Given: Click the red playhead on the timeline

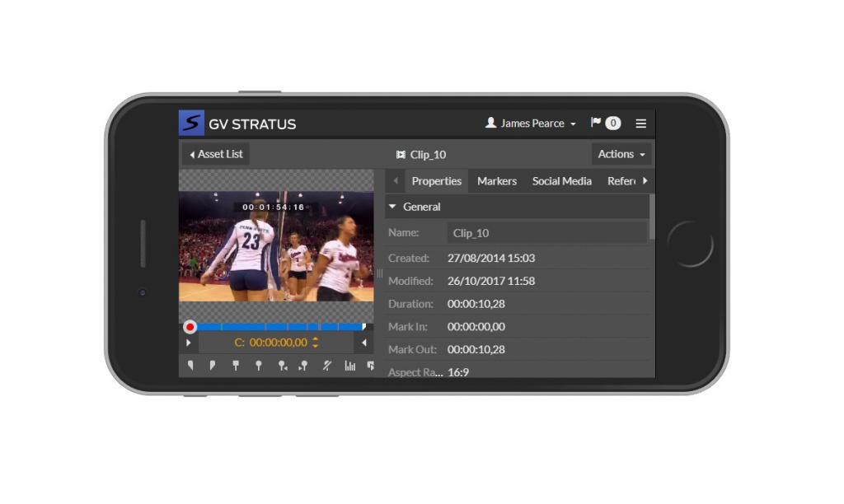Looking at the screenshot, I should [190, 327].
